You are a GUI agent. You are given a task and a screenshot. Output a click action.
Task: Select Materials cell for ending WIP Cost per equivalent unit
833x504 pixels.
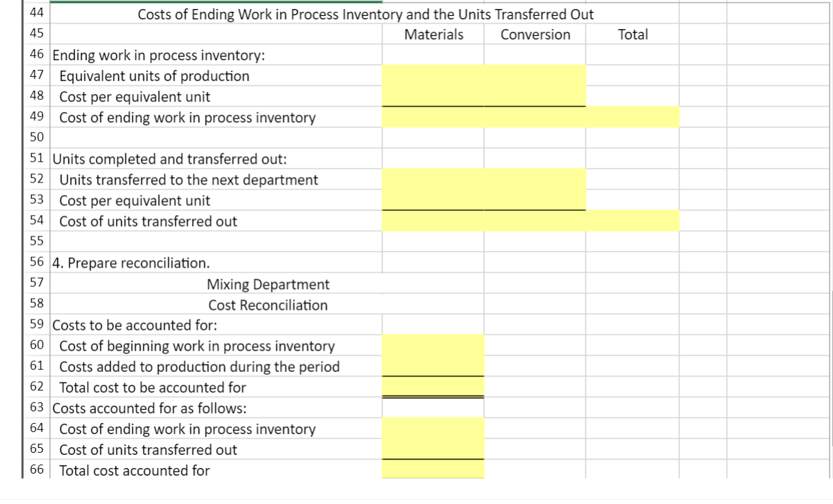click(x=433, y=96)
